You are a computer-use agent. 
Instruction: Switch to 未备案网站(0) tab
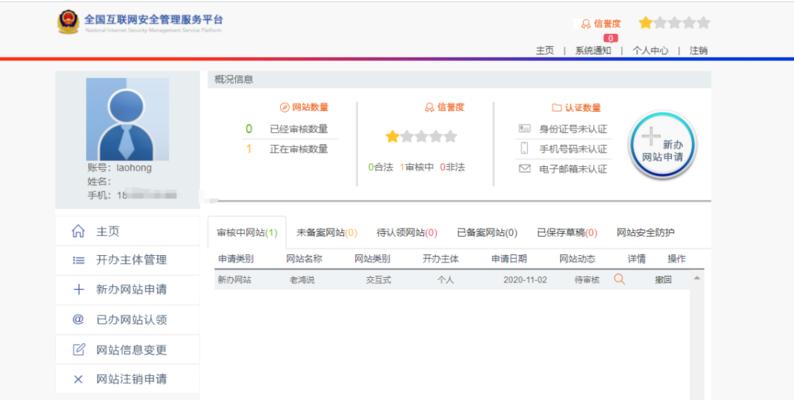tap(327, 233)
